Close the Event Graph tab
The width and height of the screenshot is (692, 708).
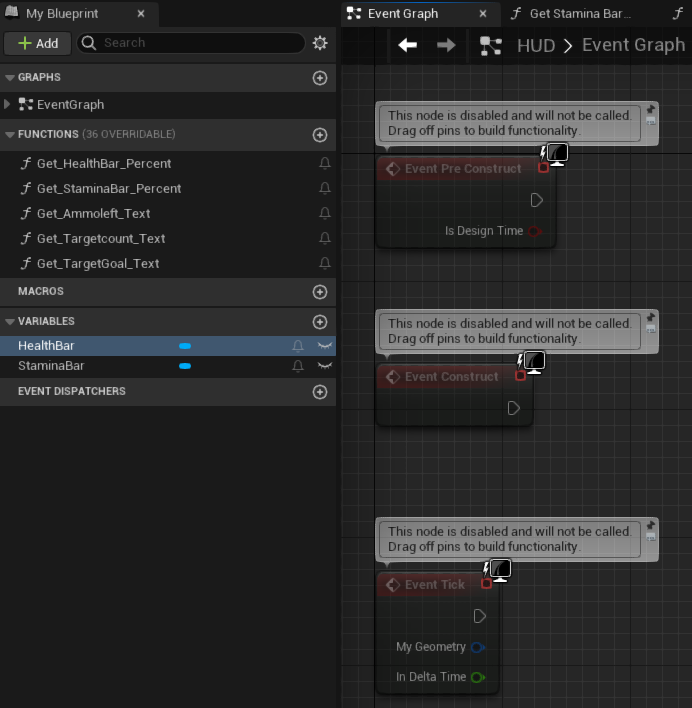[x=483, y=14]
